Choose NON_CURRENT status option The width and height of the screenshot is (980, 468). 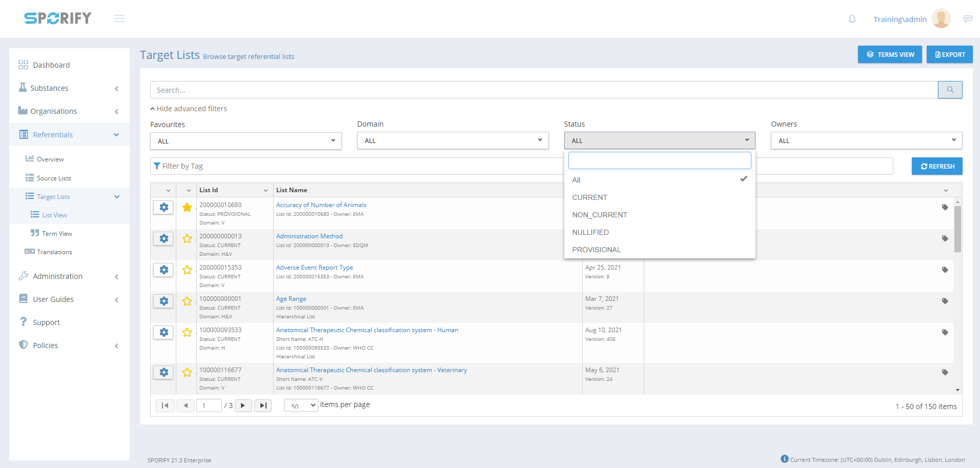coord(599,215)
